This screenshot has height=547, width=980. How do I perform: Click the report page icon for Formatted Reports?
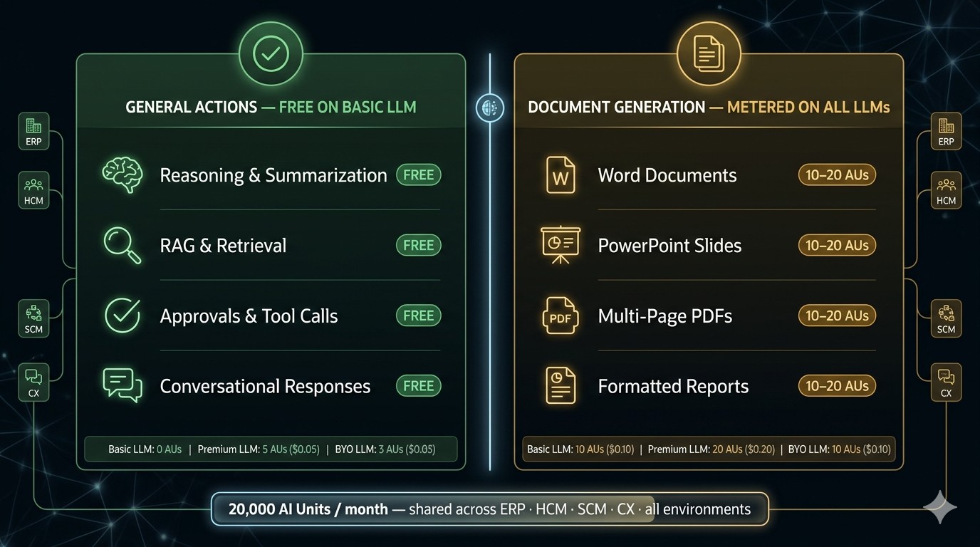pyautogui.click(x=561, y=385)
